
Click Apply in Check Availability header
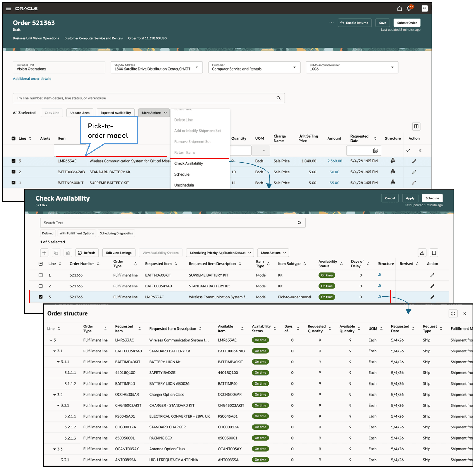[410, 198]
